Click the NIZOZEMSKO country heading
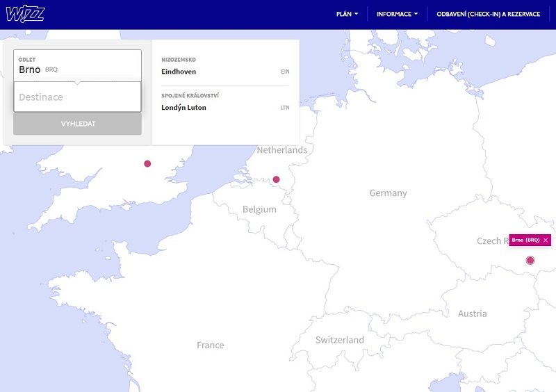Screen dimensions: 556x392 coord(179,60)
